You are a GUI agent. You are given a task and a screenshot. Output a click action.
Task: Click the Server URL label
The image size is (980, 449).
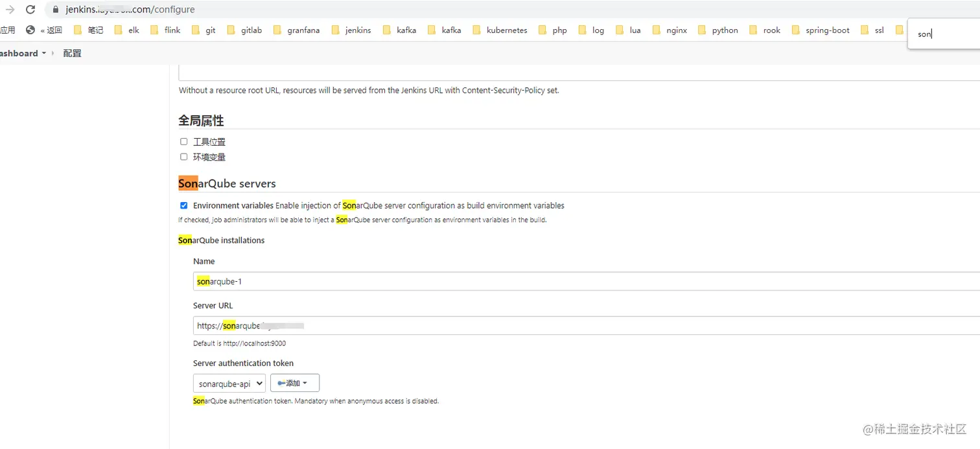coord(213,305)
